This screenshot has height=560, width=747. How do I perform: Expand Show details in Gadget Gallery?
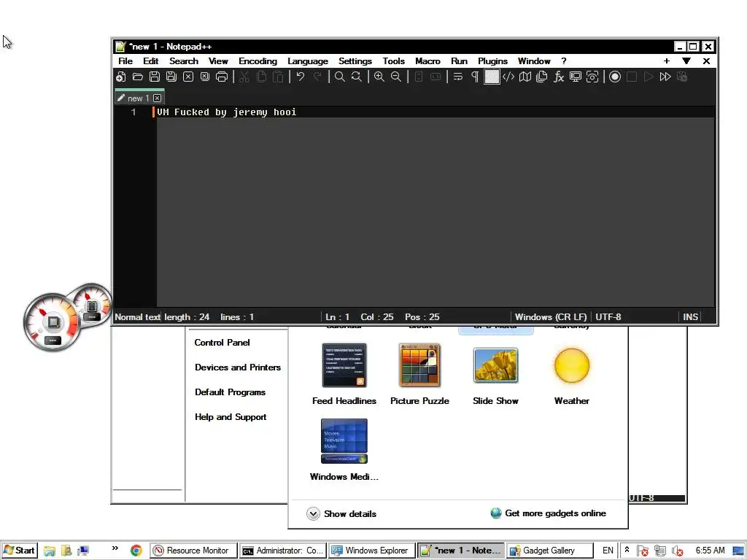click(x=341, y=514)
